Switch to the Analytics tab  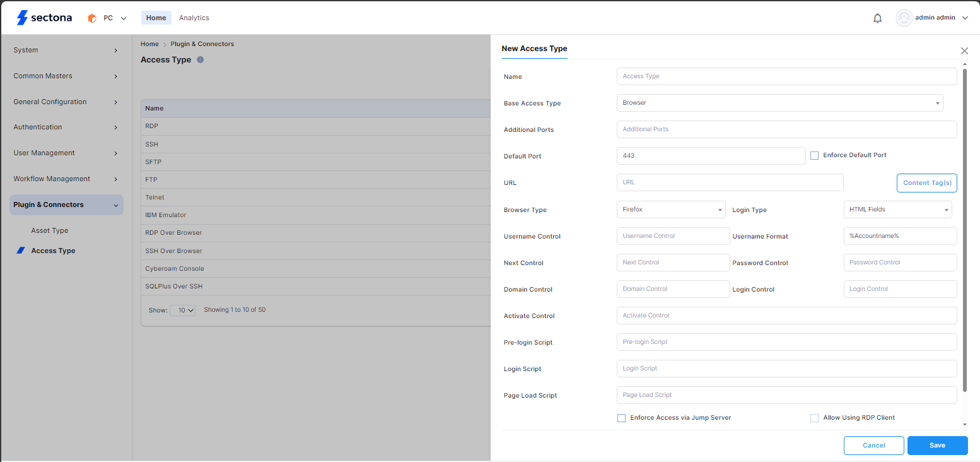tap(194, 18)
